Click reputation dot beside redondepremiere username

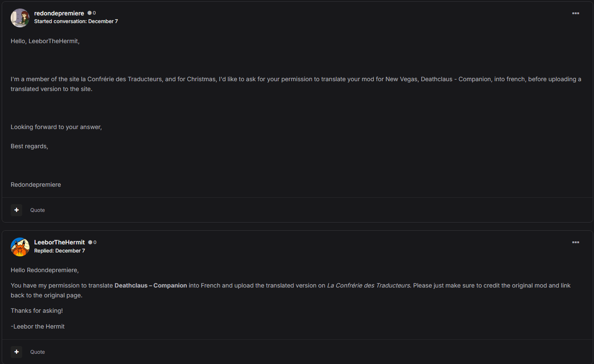(90, 13)
